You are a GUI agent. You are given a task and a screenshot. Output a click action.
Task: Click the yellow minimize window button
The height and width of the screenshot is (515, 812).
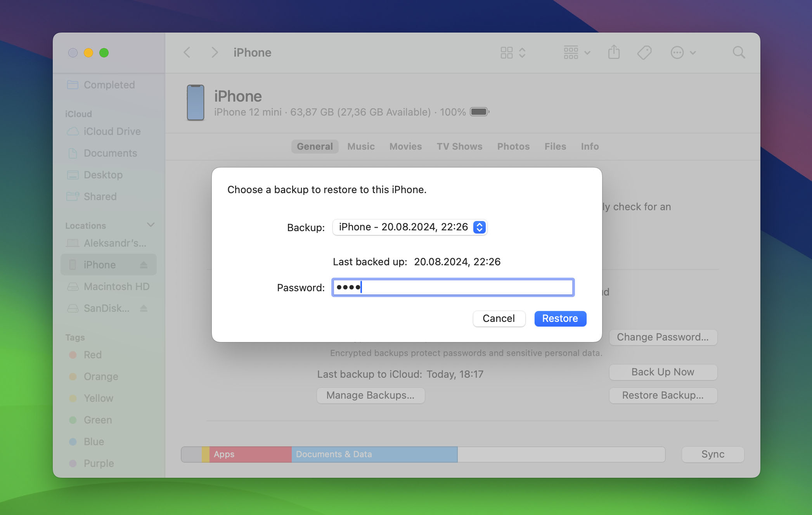point(88,53)
